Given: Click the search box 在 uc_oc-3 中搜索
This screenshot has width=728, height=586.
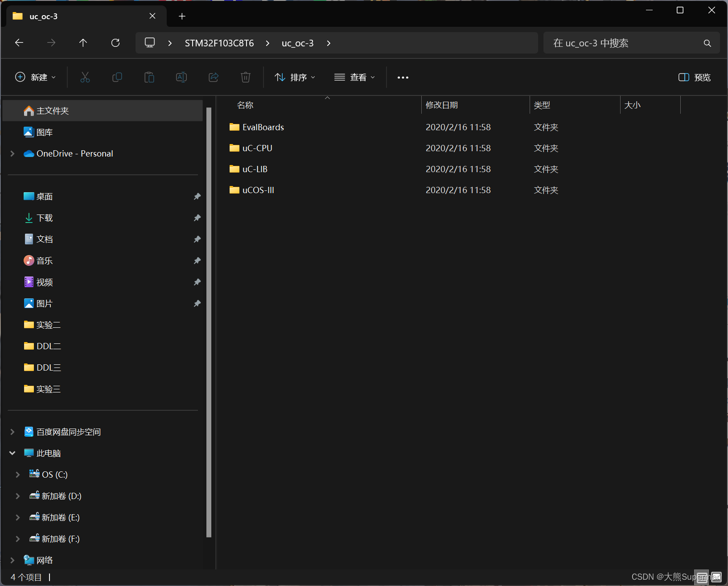Looking at the screenshot, I should click(631, 43).
